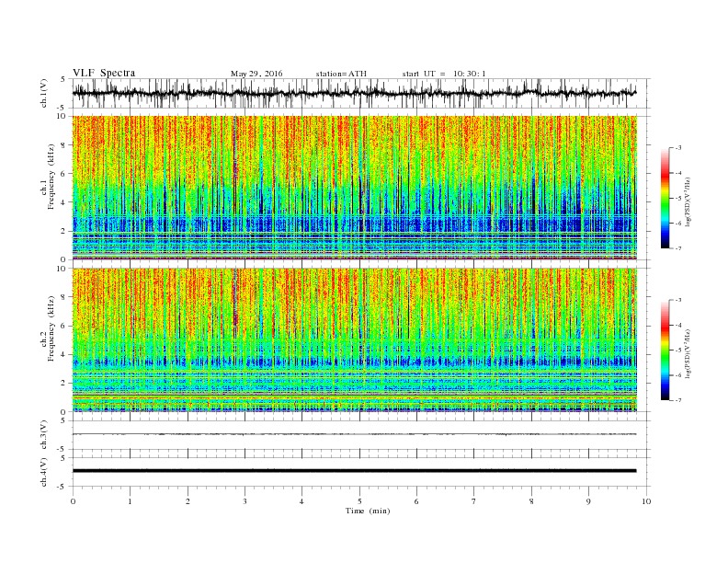The height and width of the screenshot is (563, 728).
Task: Click the '3' tick label on time axis
Action: click(x=245, y=501)
